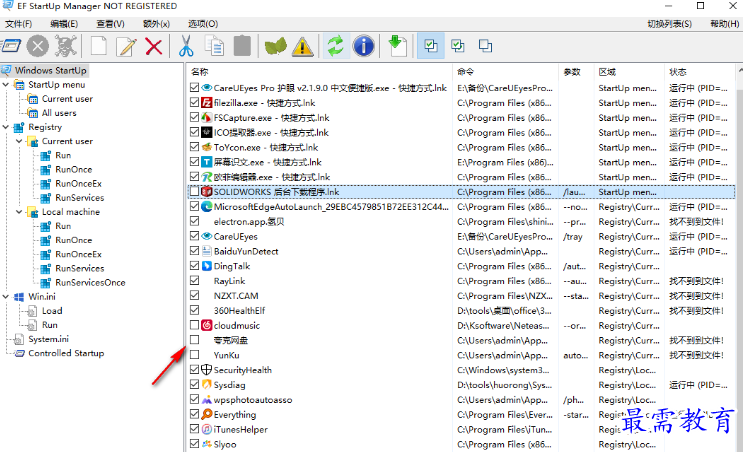
Task: Click the SecurityHealth shield icon
Action: click(207, 370)
